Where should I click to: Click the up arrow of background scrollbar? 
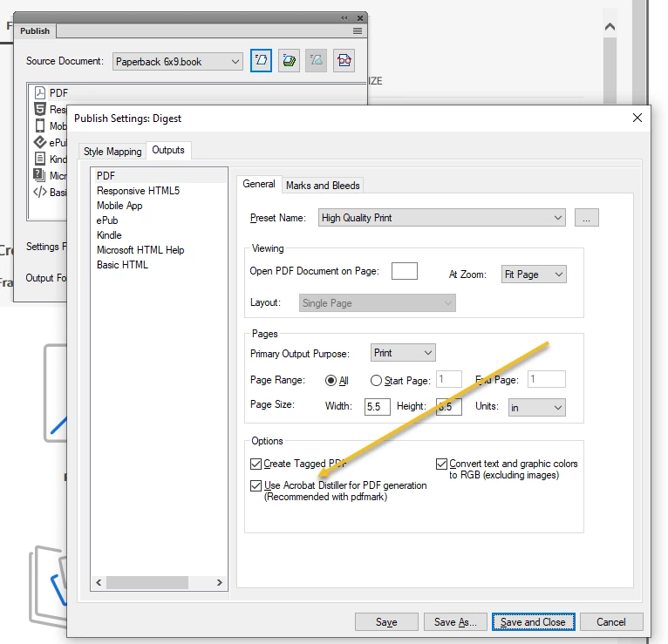[610, 27]
